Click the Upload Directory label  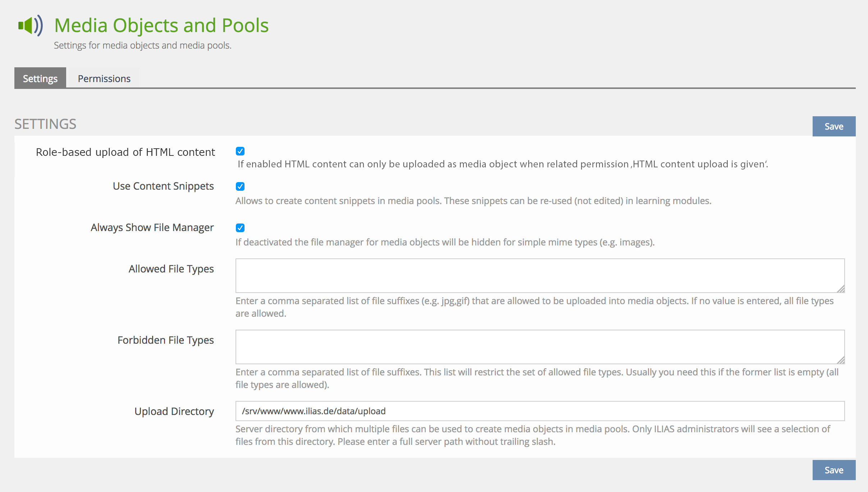[x=174, y=411]
